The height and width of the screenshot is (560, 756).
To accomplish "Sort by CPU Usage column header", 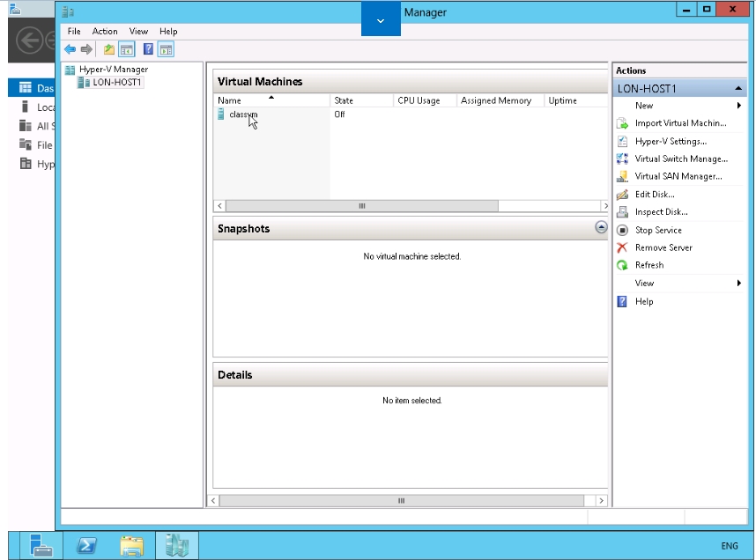I will (x=425, y=100).
